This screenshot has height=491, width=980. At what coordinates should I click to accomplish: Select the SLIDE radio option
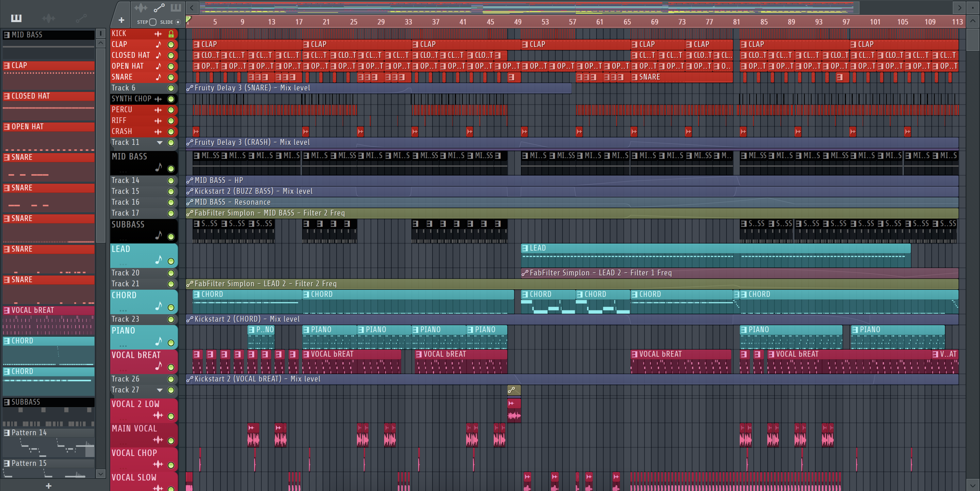pyautogui.click(x=178, y=22)
